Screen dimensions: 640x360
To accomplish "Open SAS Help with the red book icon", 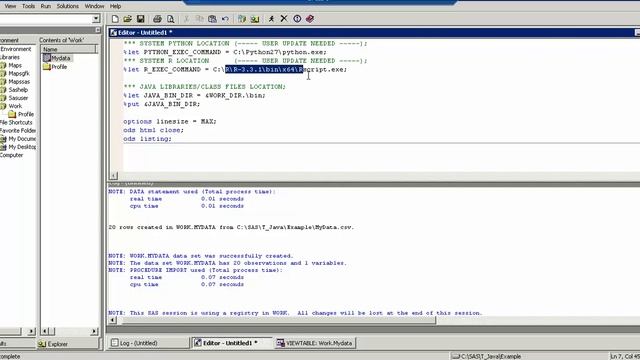I will point(310,19).
